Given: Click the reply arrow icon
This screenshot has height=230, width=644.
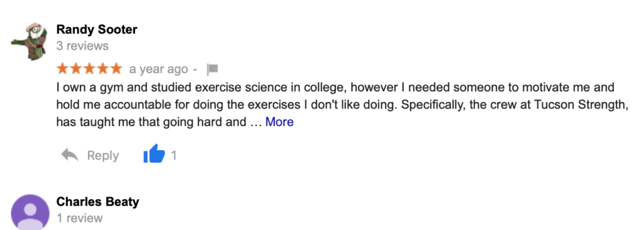Looking at the screenshot, I should (70, 155).
